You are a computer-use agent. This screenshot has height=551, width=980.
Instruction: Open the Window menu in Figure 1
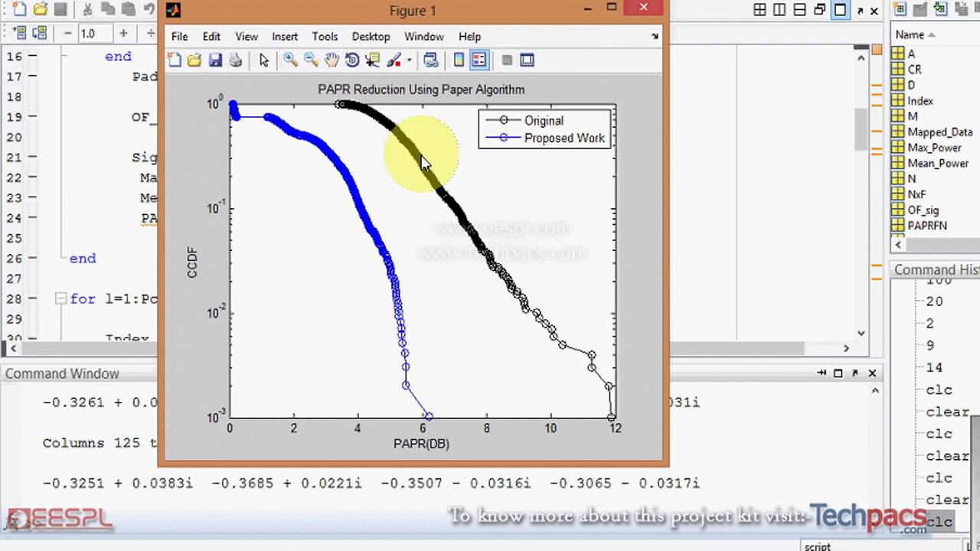point(423,36)
